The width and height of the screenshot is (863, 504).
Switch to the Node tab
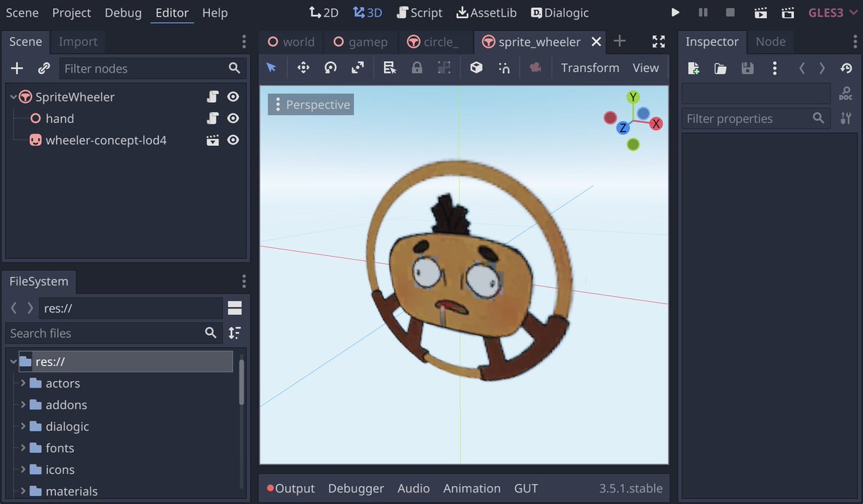pos(770,42)
